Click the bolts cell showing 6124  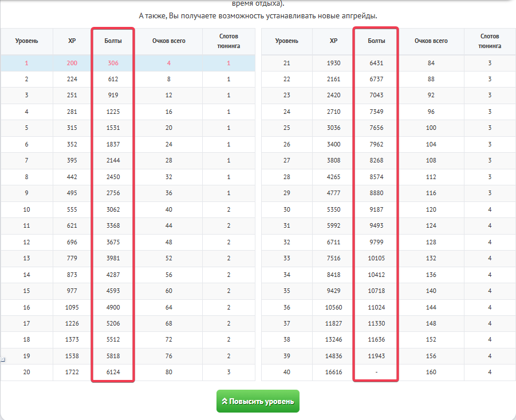pos(113,373)
